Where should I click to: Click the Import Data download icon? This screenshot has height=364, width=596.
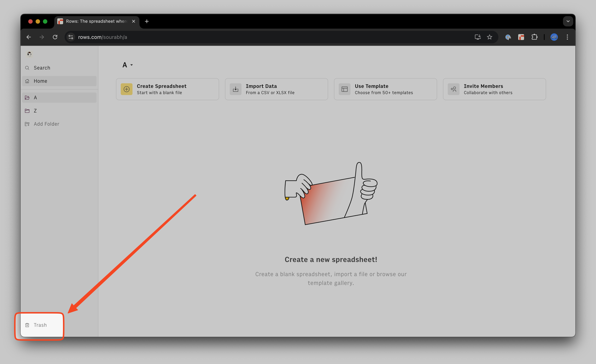pos(235,89)
